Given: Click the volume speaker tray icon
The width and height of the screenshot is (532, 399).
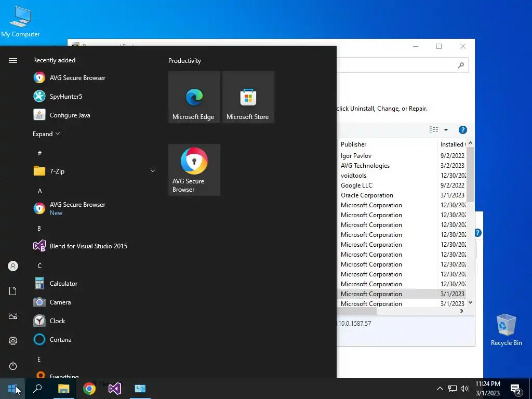Looking at the screenshot, I should point(464,389).
